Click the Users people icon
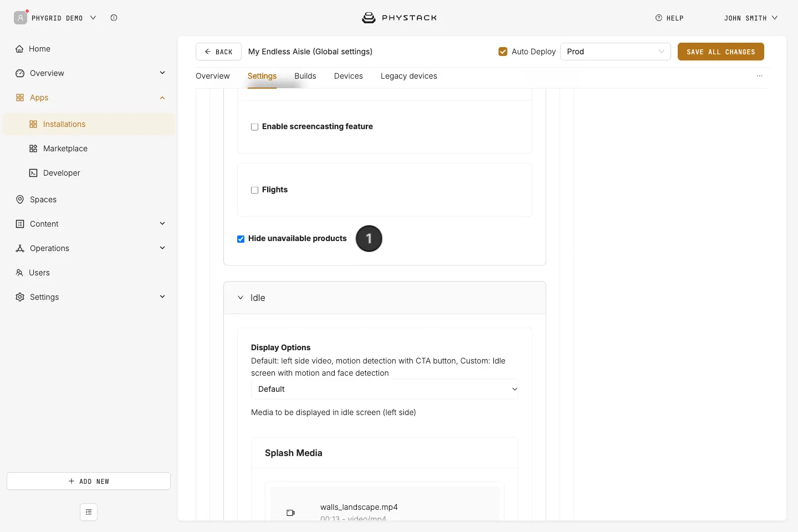This screenshot has height=532, width=798. pyautogui.click(x=19, y=273)
